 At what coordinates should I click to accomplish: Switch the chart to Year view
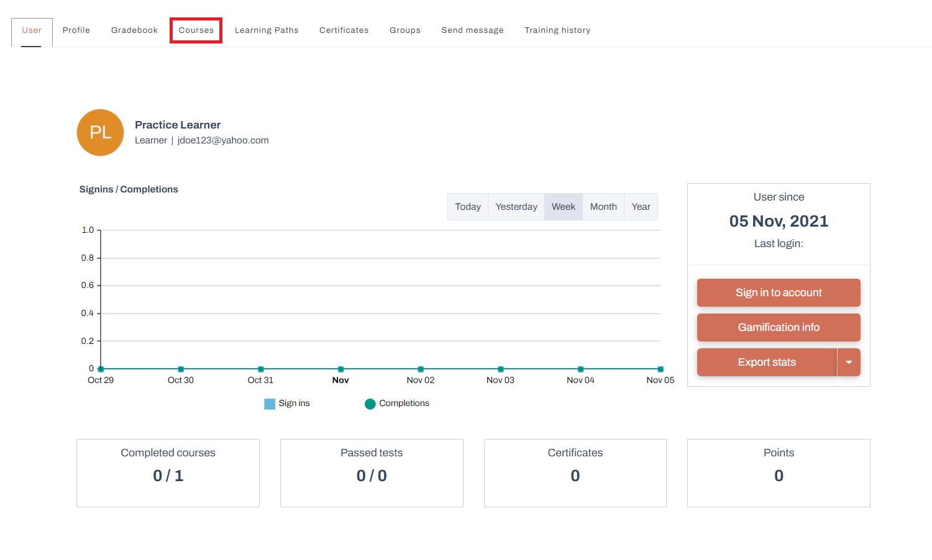(641, 206)
